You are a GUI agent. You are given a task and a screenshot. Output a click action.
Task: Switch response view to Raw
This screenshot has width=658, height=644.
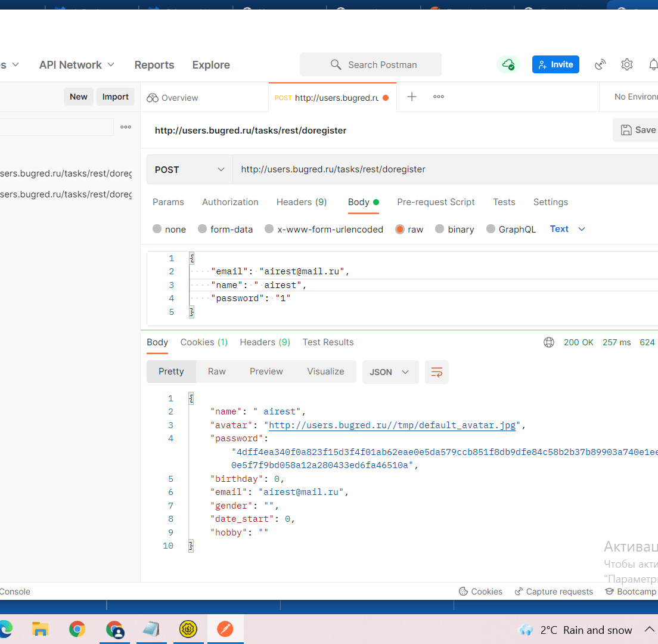pos(216,372)
